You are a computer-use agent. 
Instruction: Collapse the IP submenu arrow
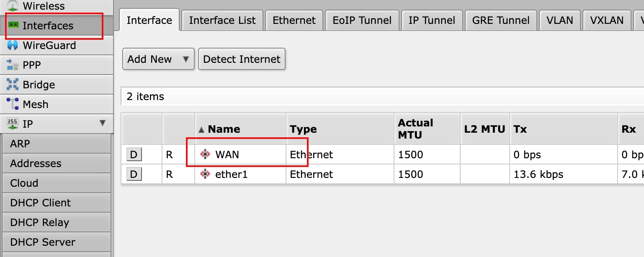[102, 123]
